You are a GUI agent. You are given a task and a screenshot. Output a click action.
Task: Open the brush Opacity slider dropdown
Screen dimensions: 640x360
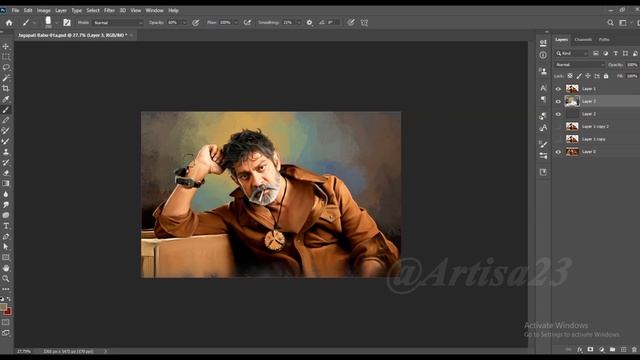[x=184, y=23]
